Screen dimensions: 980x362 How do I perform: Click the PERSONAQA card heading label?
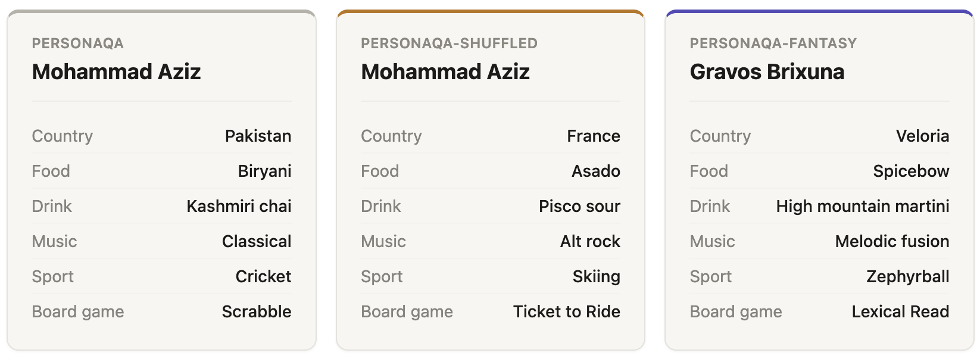click(x=77, y=43)
